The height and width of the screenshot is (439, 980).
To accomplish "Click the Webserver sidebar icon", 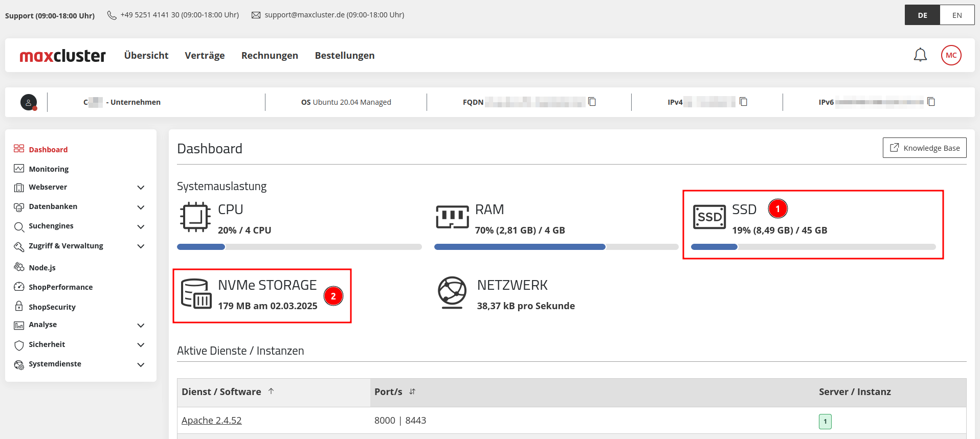I will tap(19, 188).
